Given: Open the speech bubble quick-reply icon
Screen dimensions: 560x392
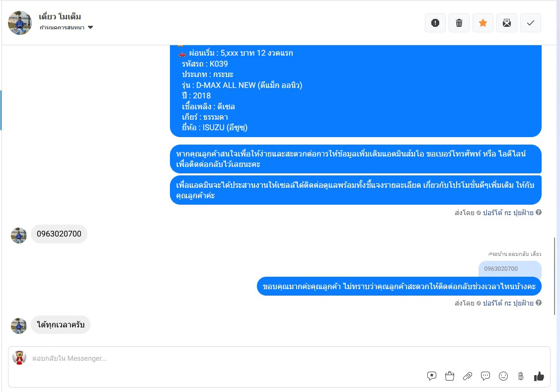Looking at the screenshot, I should pyautogui.click(x=485, y=376).
